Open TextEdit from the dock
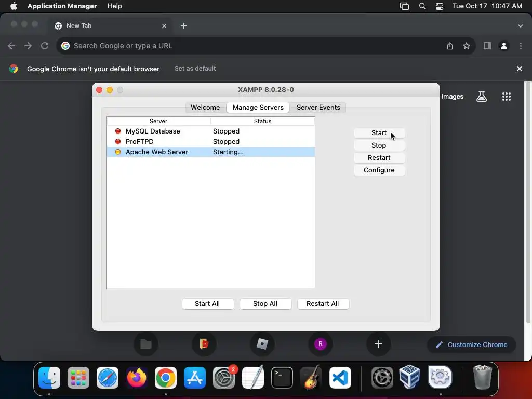The image size is (532, 399). (253, 378)
